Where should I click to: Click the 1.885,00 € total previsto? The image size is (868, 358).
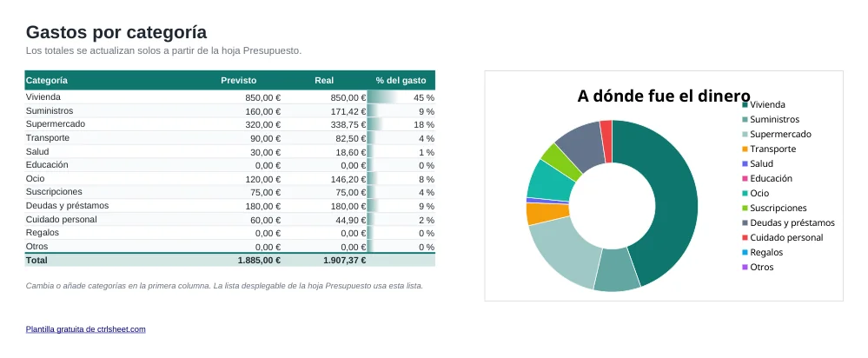click(x=259, y=261)
